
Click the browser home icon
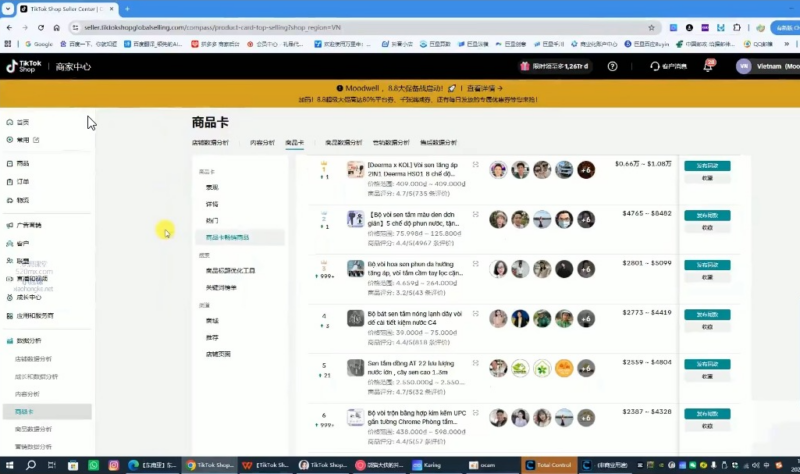[x=57, y=28]
